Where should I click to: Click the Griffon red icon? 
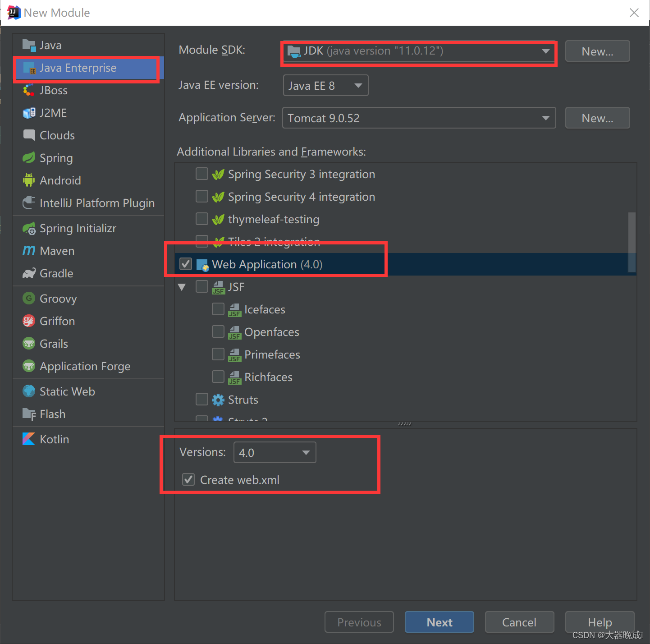pos(29,321)
